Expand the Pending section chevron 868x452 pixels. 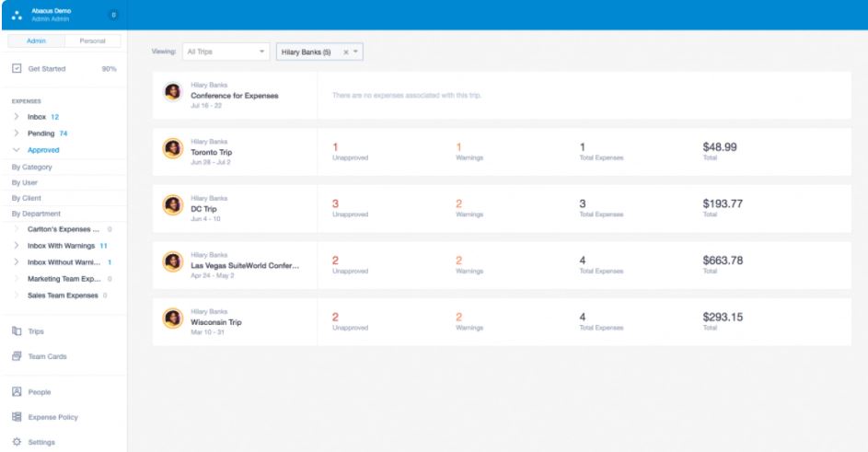click(x=16, y=133)
